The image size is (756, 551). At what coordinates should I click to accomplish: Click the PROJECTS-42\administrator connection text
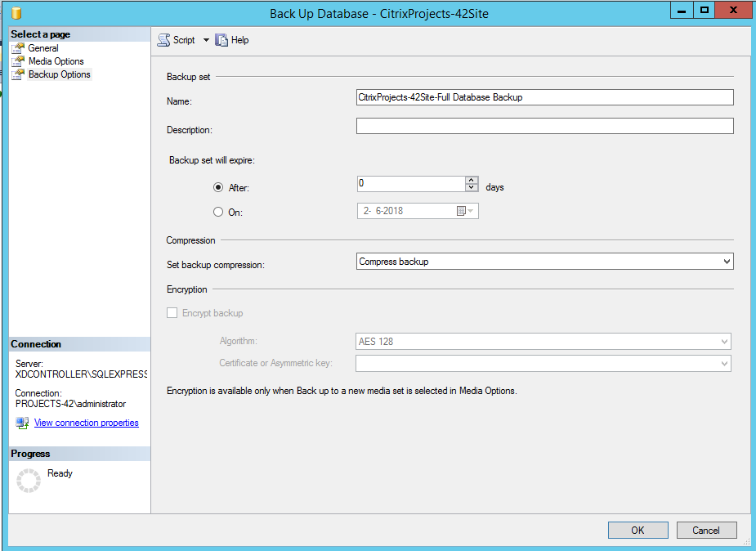(x=70, y=404)
